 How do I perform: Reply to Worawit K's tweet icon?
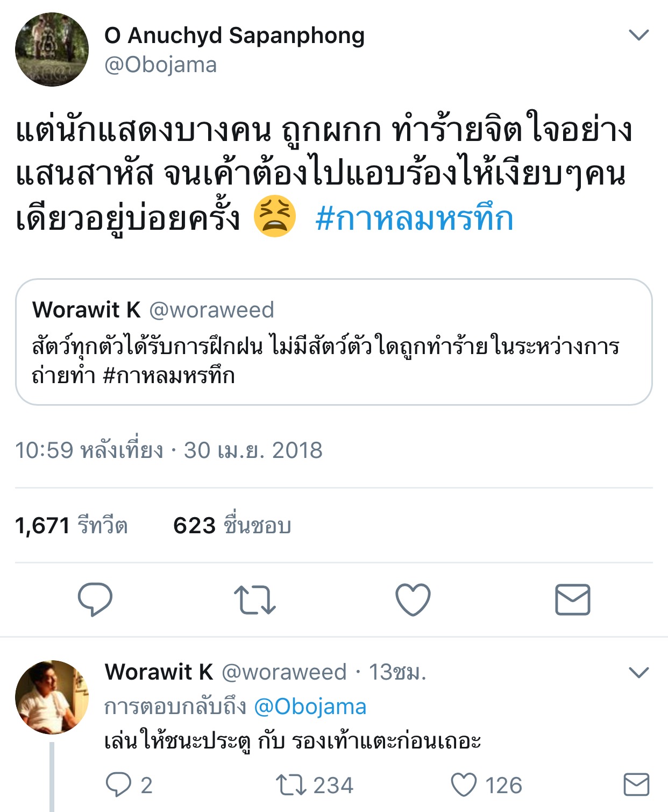click(x=118, y=785)
